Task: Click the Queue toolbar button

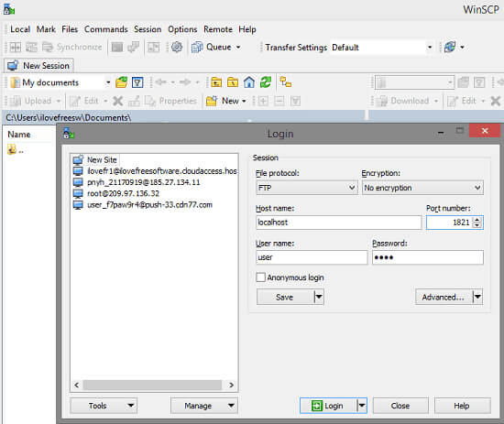Action: (x=212, y=48)
